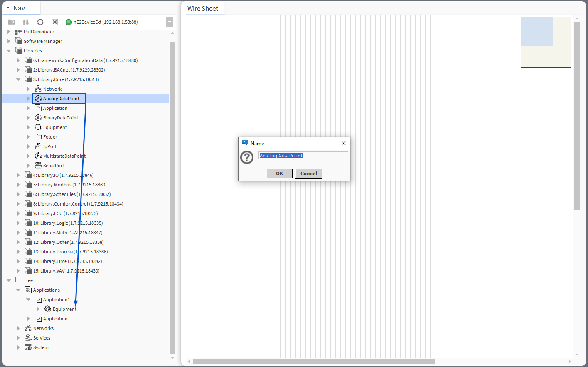The image size is (588, 367).
Task: Click the IpPort icon in Library.Core
Action: (38, 146)
